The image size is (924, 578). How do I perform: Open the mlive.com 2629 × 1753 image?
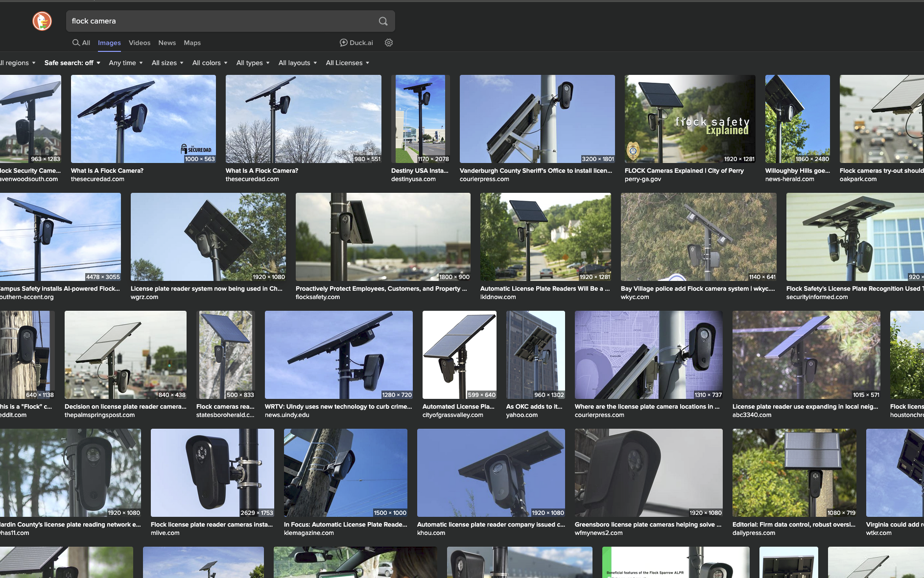tap(213, 473)
